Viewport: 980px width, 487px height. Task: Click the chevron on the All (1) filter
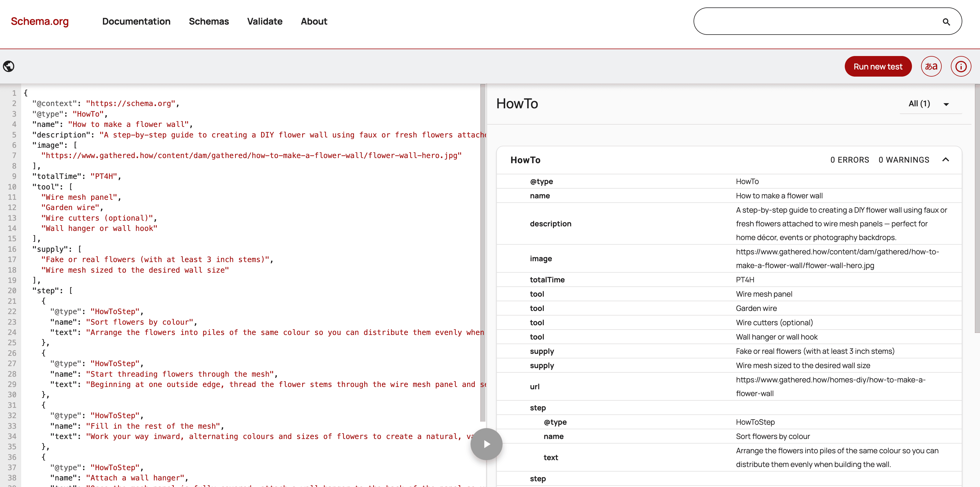[x=946, y=104]
